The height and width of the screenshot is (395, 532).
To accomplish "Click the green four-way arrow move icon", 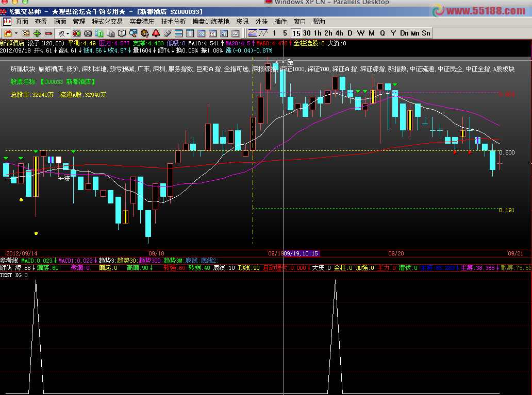I will click(37, 33).
